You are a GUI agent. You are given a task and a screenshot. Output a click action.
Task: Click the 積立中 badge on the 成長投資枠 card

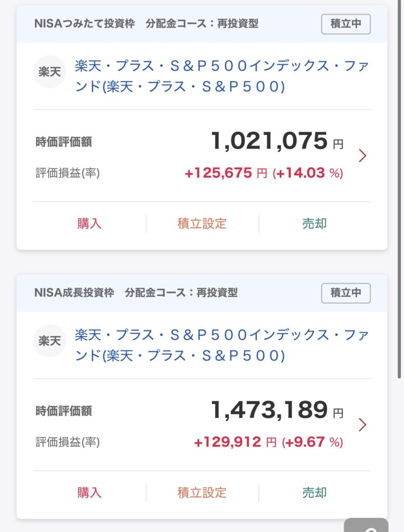(346, 293)
